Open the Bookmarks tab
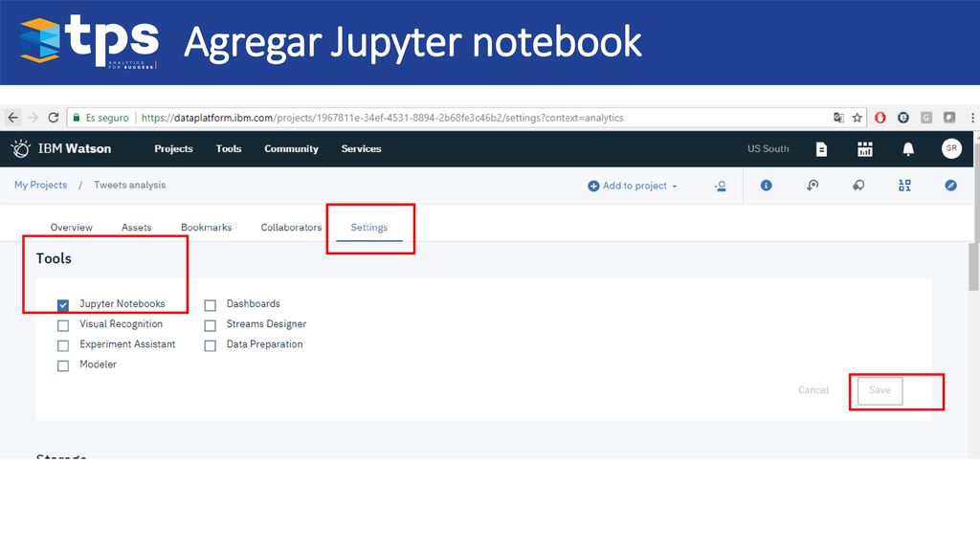Screen dimensions: 980x551 point(207,228)
